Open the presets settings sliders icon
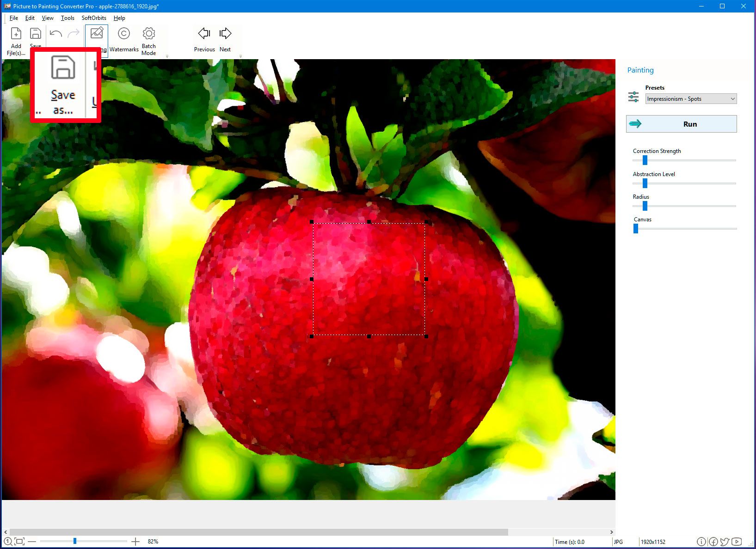This screenshot has height=549, width=756. point(634,98)
